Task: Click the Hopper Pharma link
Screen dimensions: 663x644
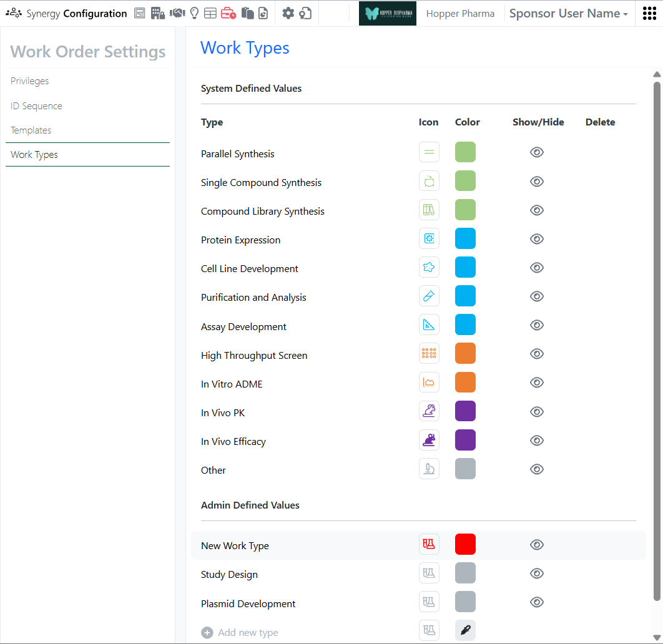Action: pos(460,14)
